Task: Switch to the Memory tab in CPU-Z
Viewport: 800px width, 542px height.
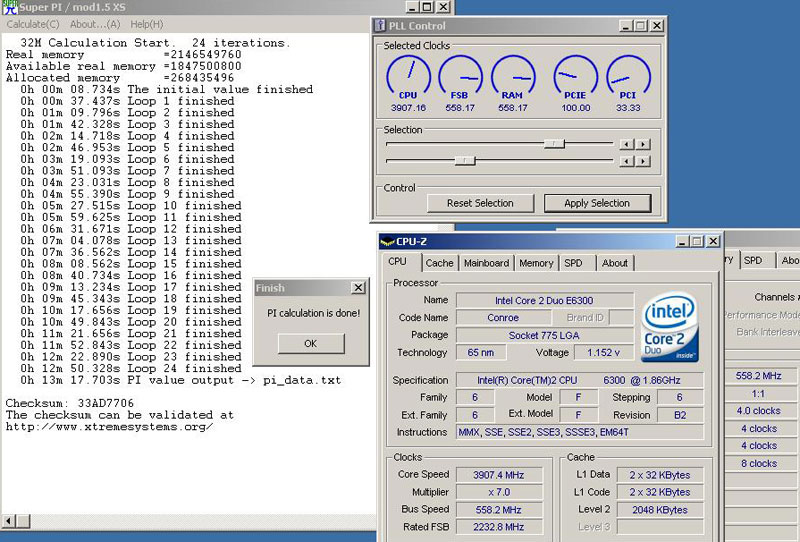Action: click(x=536, y=263)
